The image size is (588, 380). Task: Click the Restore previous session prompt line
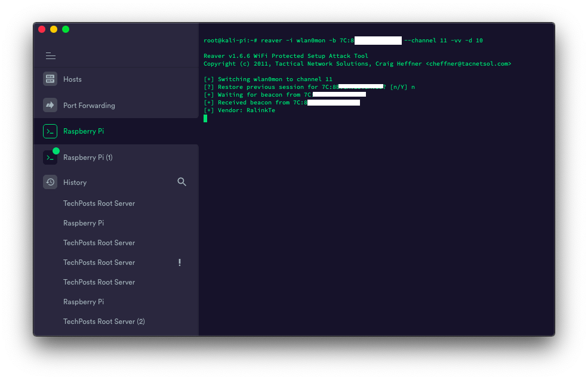(309, 87)
